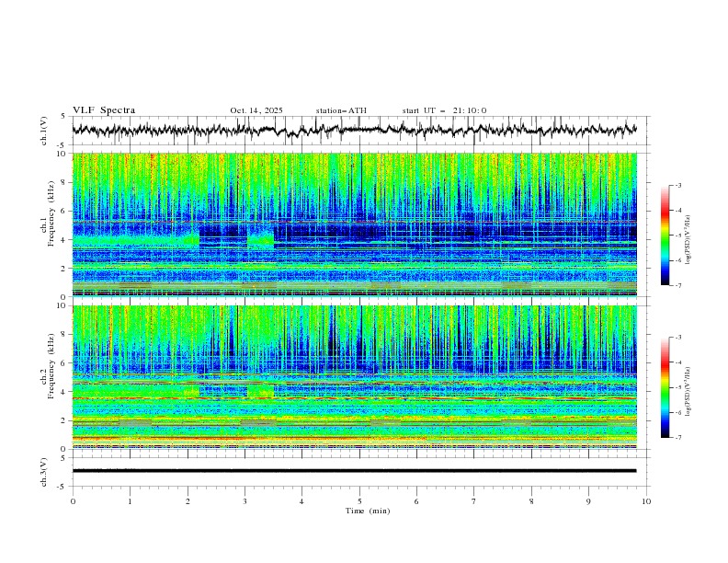The height and width of the screenshot is (563, 728).
Task: Click inside the ch.1 spectrogram panel
Action: tap(354, 224)
